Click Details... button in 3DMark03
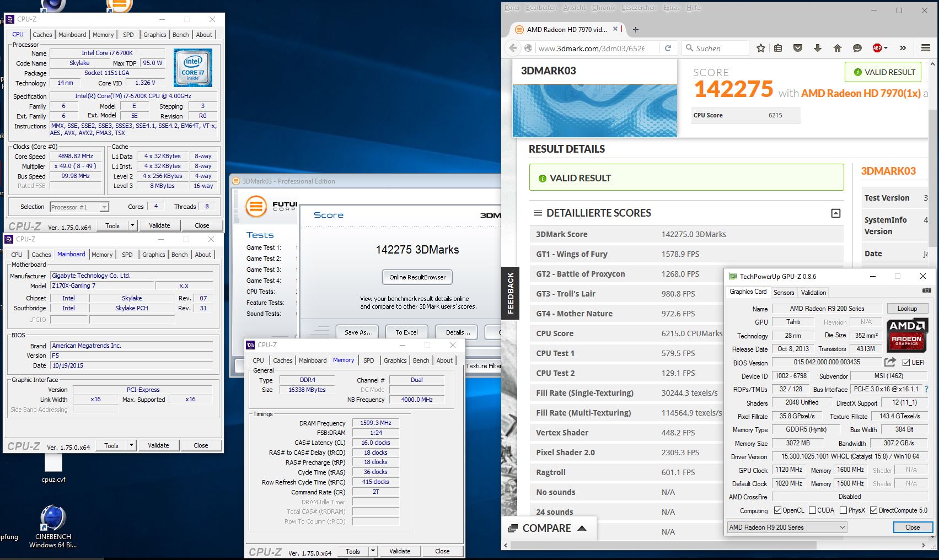Viewport: 939px width, 560px height. coord(458,332)
